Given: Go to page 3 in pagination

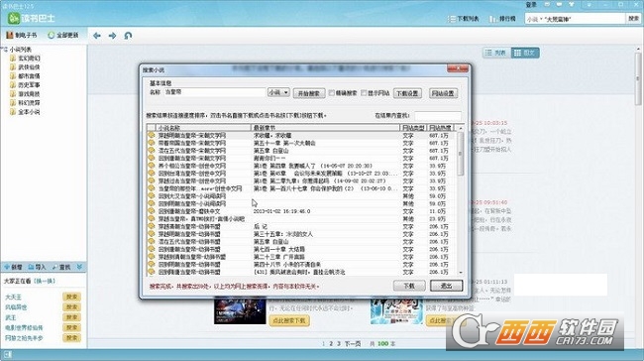Looking at the screenshot, I should (339, 344).
